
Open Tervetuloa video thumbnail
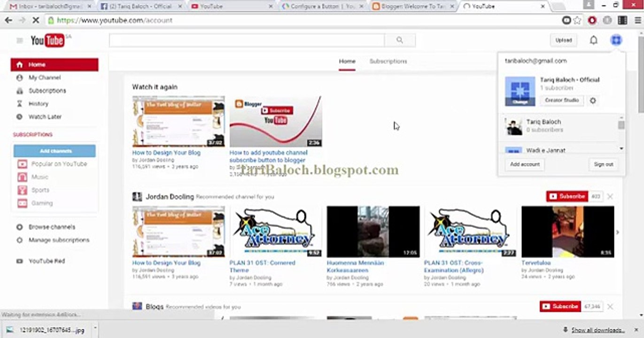tap(568, 231)
